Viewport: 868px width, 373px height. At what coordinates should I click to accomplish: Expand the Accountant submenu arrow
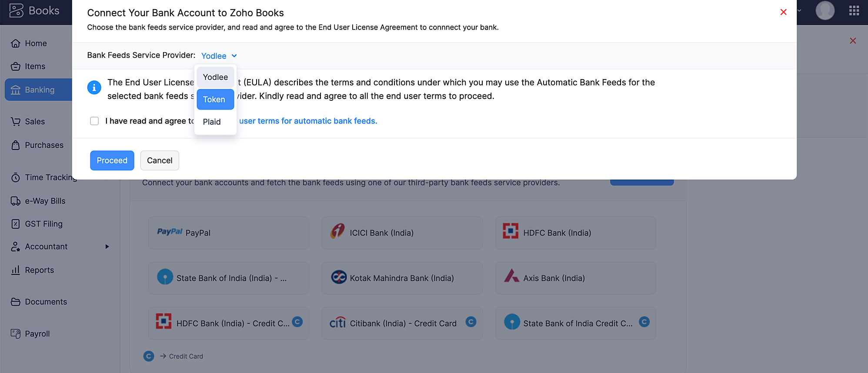[x=107, y=246]
